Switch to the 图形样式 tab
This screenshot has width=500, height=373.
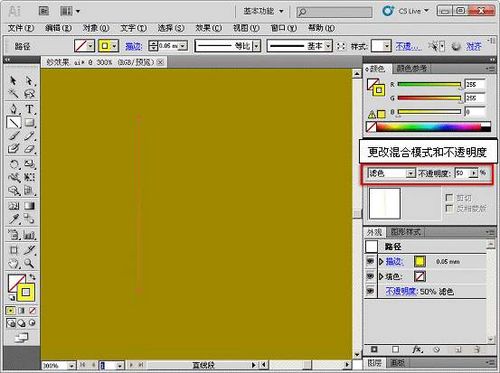click(x=406, y=232)
